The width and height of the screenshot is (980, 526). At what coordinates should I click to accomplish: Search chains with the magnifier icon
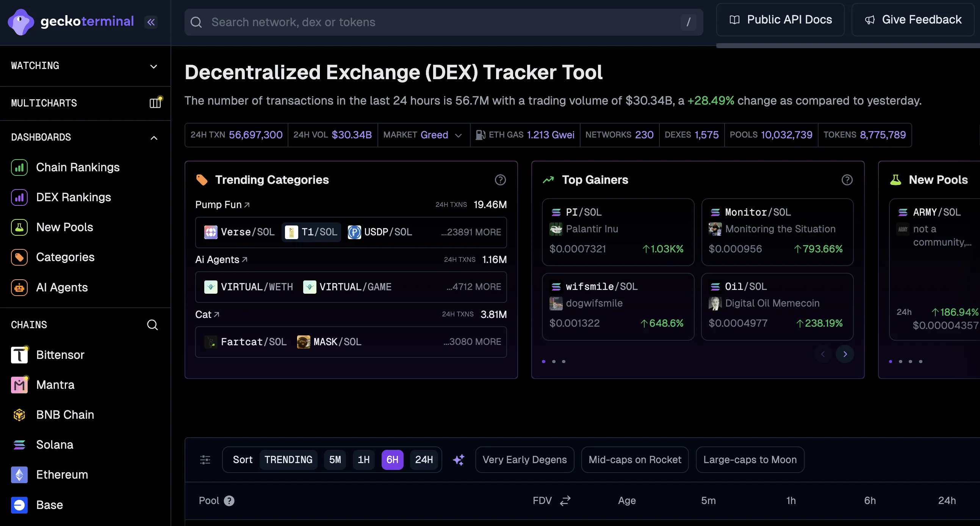click(x=153, y=325)
